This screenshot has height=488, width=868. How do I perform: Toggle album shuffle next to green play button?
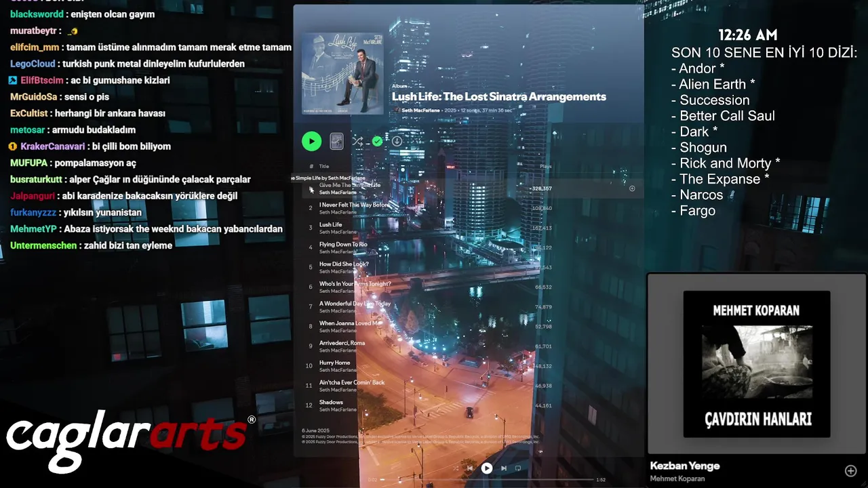coord(357,141)
